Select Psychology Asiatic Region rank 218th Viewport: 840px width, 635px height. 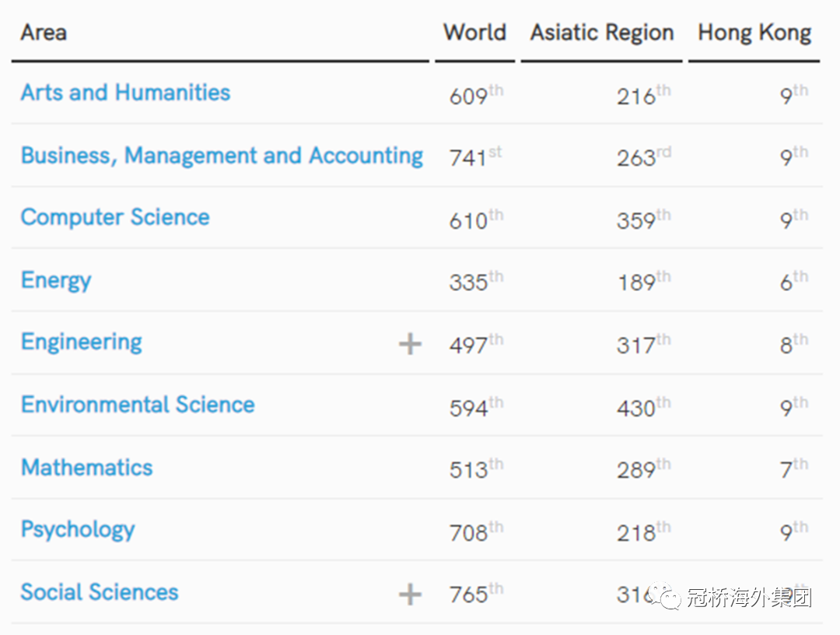pyautogui.click(x=643, y=531)
